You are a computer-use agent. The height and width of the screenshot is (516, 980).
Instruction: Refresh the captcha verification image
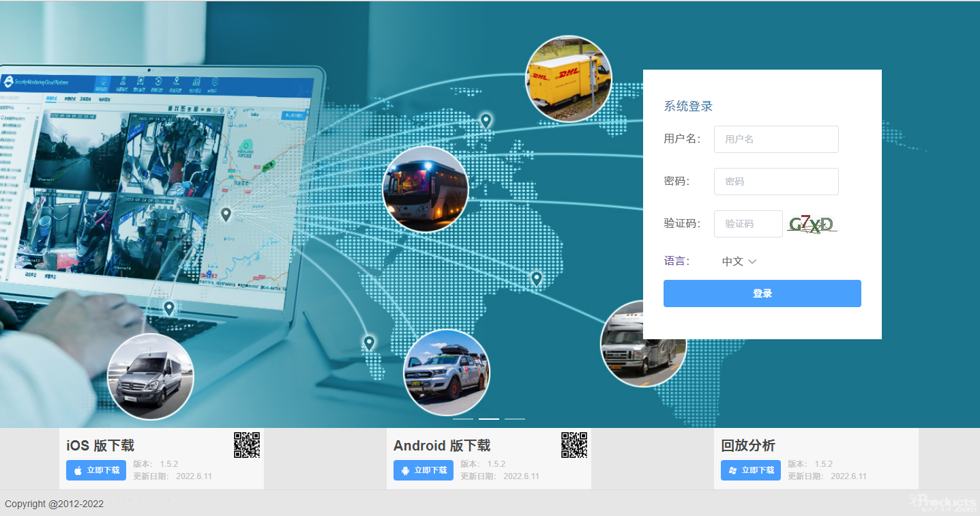click(x=811, y=224)
